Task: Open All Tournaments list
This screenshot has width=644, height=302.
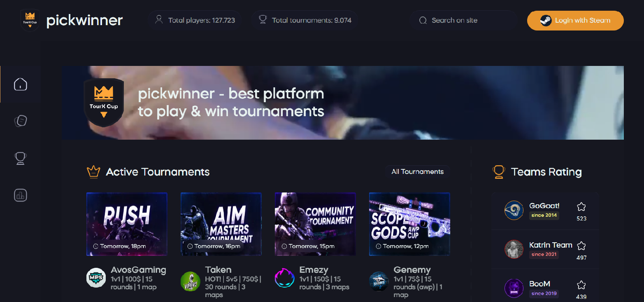Action: [x=418, y=172]
